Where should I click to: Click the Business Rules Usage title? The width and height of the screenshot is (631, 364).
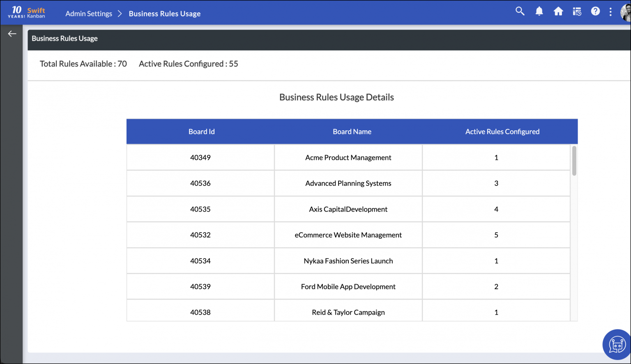tap(64, 38)
